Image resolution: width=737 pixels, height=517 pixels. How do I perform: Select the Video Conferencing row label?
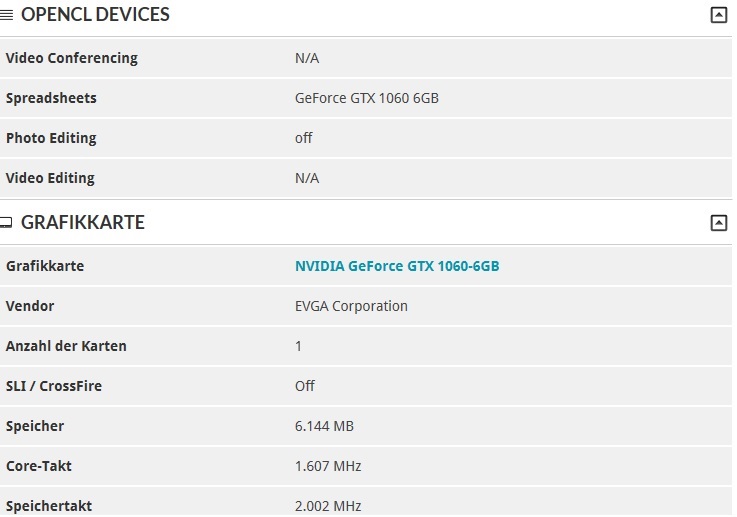(72, 58)
